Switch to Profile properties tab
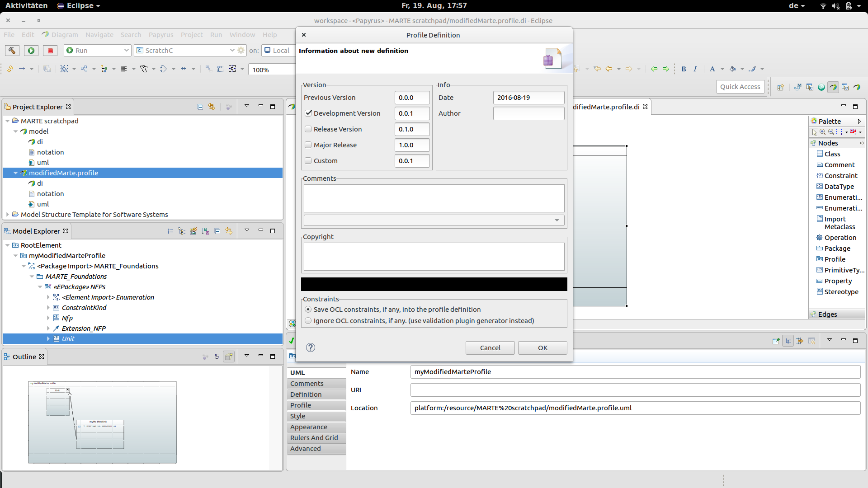 tap(316, 405)
